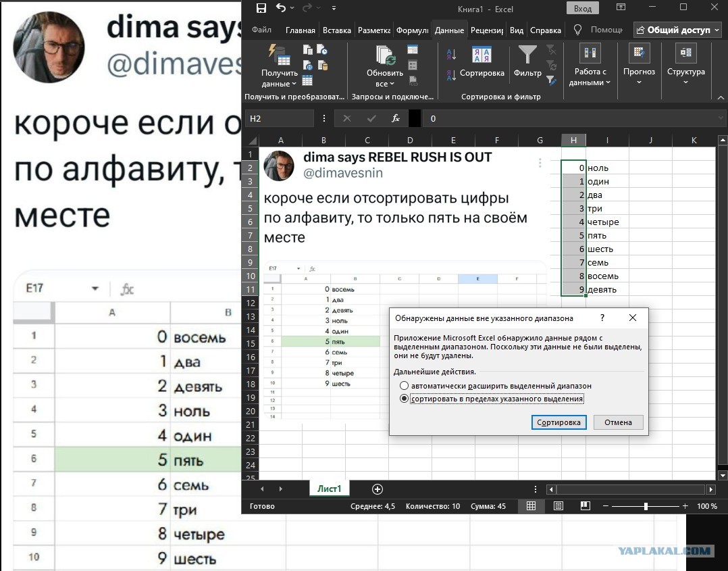The width and height of the screenshot is (728, 571).
Task: Open Получить данные in the ribbon
Action: pos(280,66)
